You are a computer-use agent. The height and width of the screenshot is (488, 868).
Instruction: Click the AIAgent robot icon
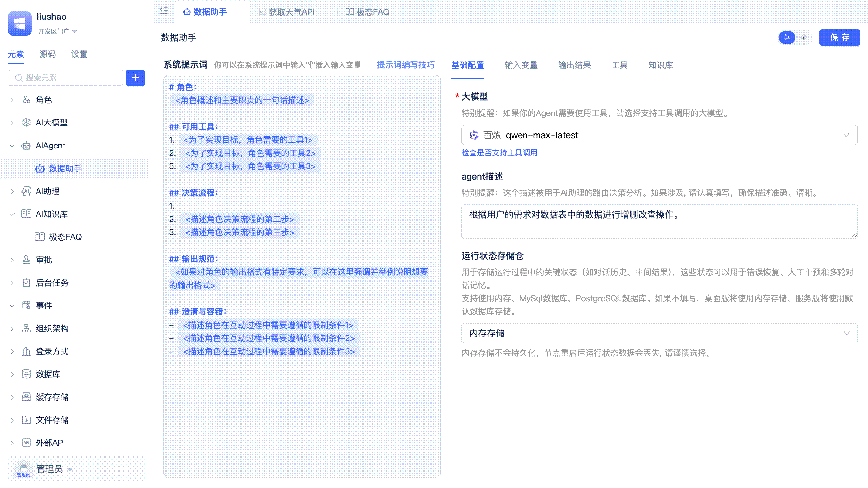point(26,146)
